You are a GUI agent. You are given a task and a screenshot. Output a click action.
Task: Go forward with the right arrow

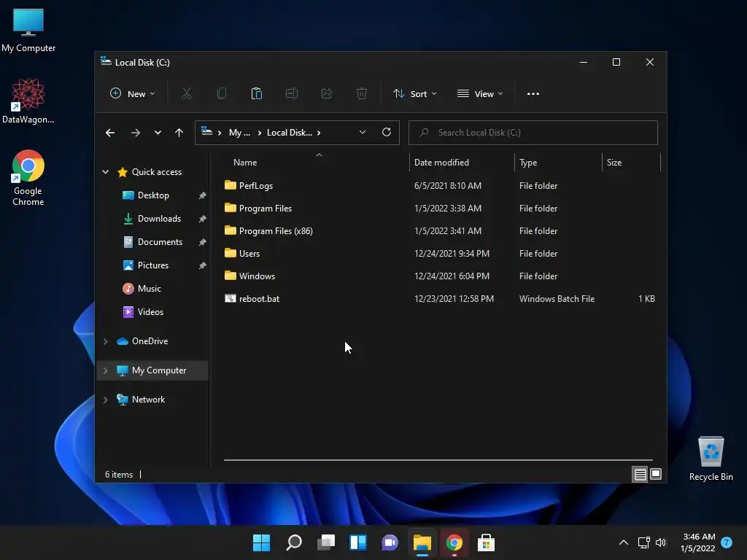tap(135, 133)
